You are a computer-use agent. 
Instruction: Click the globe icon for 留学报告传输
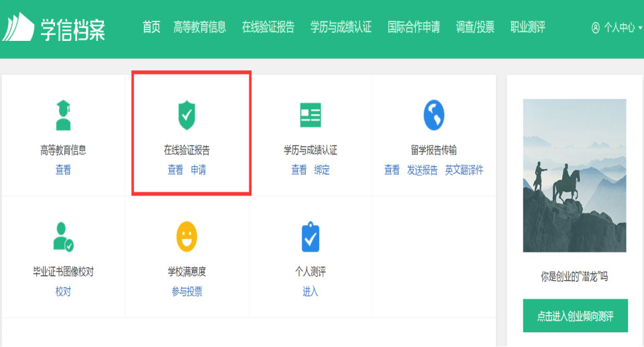[x=434, y=115]
